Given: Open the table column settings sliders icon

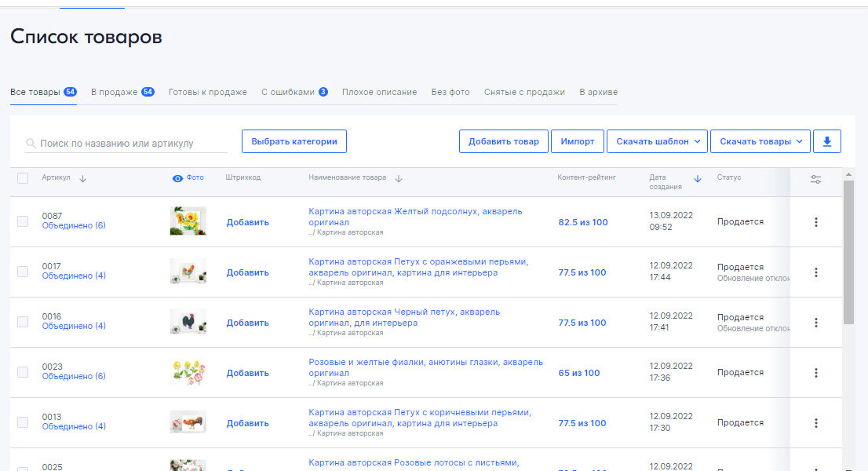Looking at the screenshot, I should [815, 179].
